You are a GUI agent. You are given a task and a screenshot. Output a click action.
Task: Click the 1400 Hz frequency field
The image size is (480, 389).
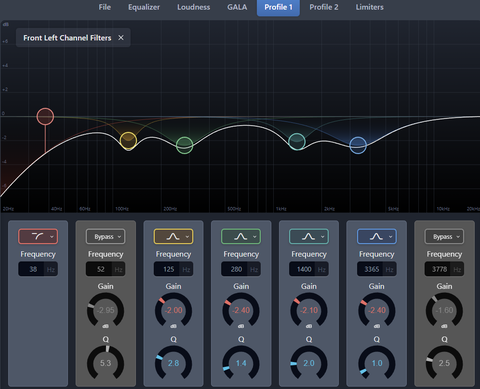coord(309,269)
